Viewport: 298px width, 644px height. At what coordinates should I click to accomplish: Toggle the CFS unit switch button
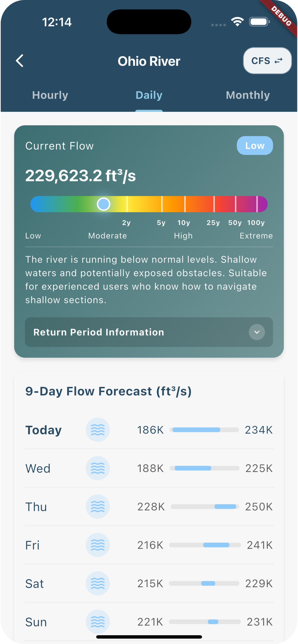pyautogui.click(x=267, y=61)
